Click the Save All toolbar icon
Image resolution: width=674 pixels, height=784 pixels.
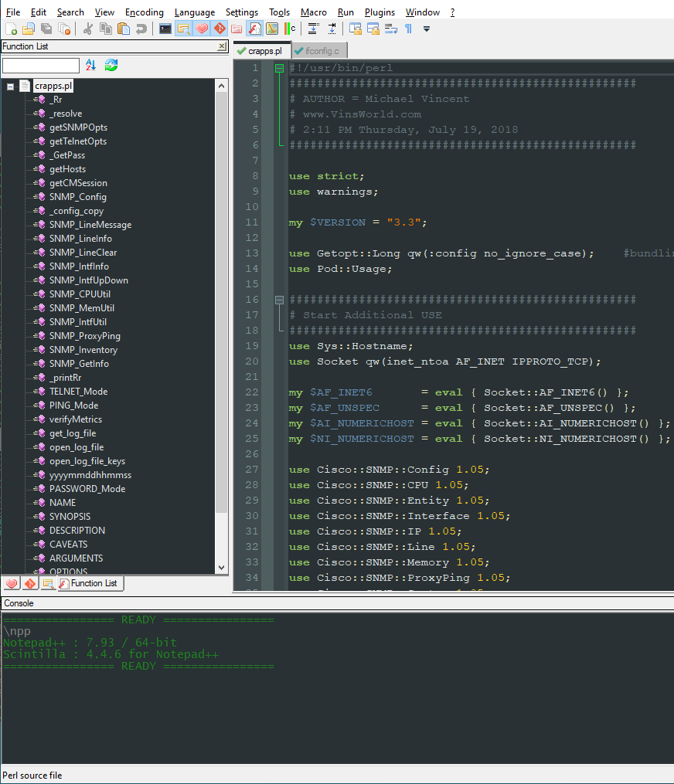tap(46, 29)
